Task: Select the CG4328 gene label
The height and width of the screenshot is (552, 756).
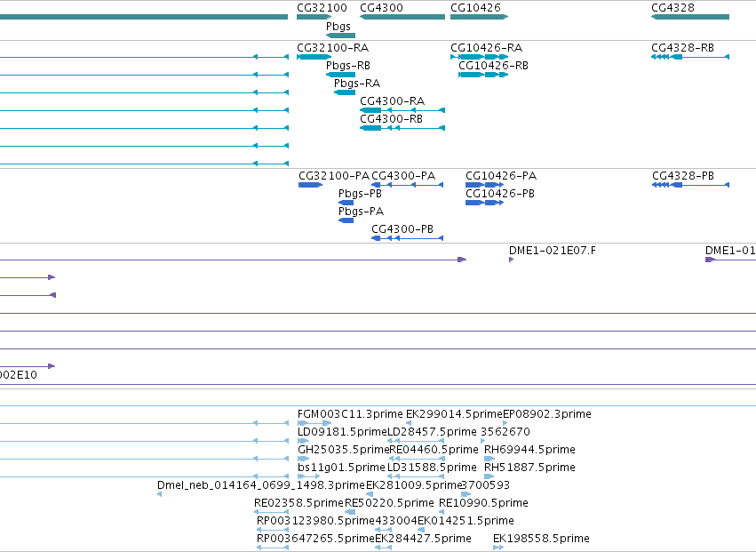Action: [x=672, y=8]
